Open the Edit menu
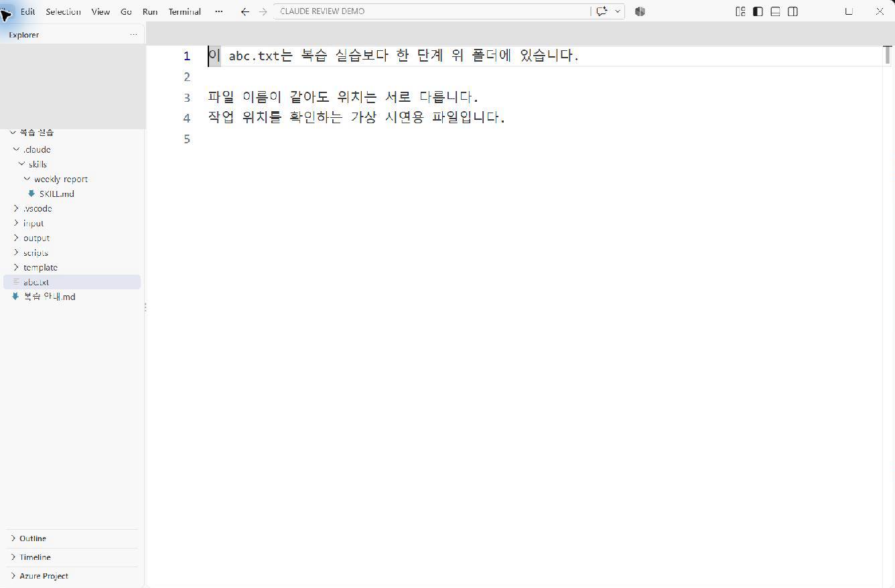The height and width of the screenshot is (588, 895). pos(27,11)
